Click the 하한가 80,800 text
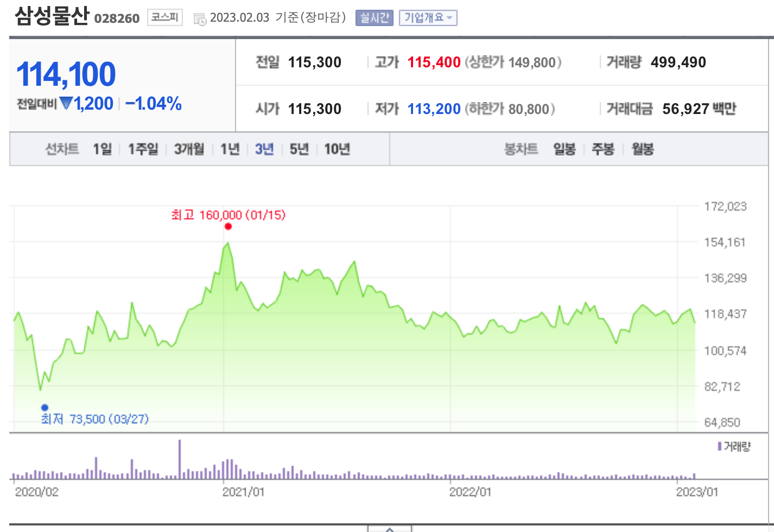This screenshot has height=532, width=774. click(510, 109)
